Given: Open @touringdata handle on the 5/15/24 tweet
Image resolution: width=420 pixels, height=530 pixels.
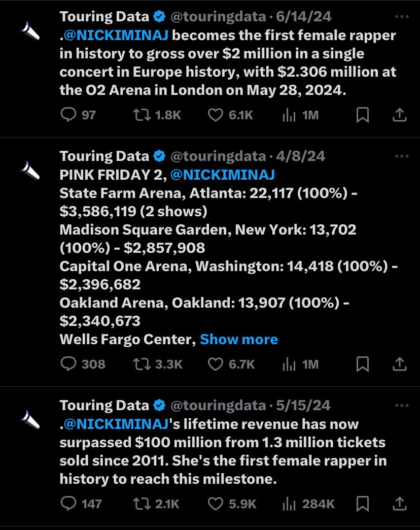Looking at the screenshot, I should point(219,405).
